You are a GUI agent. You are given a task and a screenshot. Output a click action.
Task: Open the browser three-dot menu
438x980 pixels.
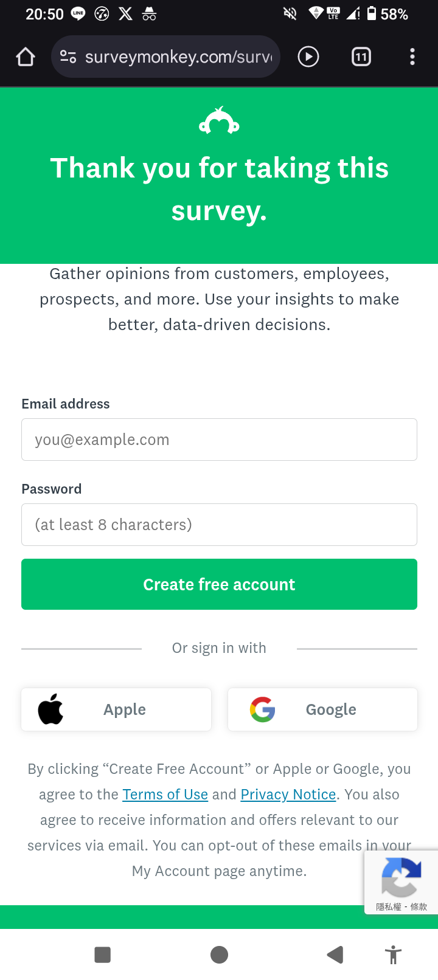[x=412, y=57]
